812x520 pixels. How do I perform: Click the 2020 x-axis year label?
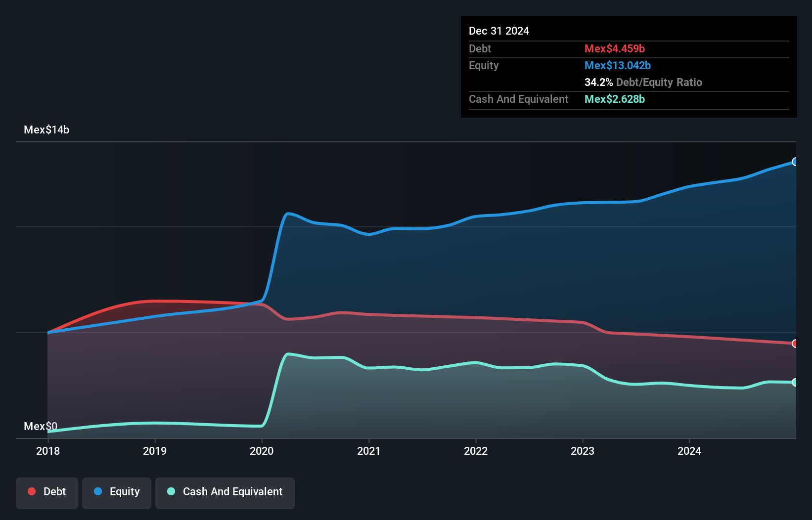[262, 451]
